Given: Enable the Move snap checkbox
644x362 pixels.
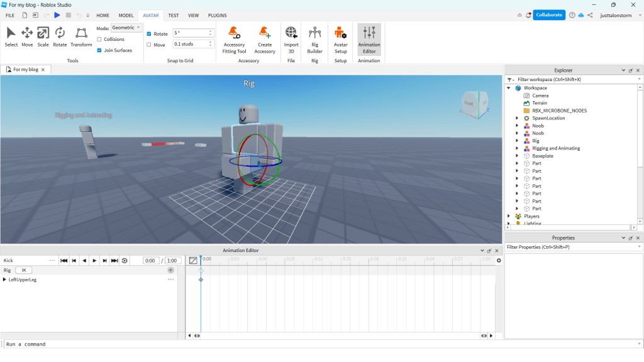Looking at the screenshot, I should point(149,45).
